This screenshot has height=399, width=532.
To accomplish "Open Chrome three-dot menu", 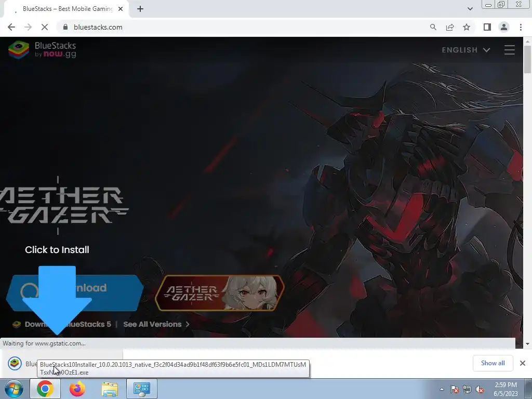I will (521, 27).
